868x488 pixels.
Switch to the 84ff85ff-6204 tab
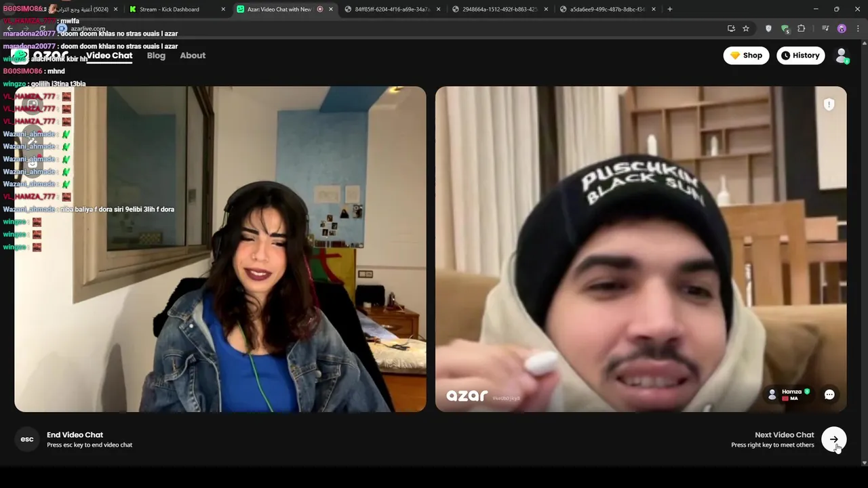click(392, 9)
